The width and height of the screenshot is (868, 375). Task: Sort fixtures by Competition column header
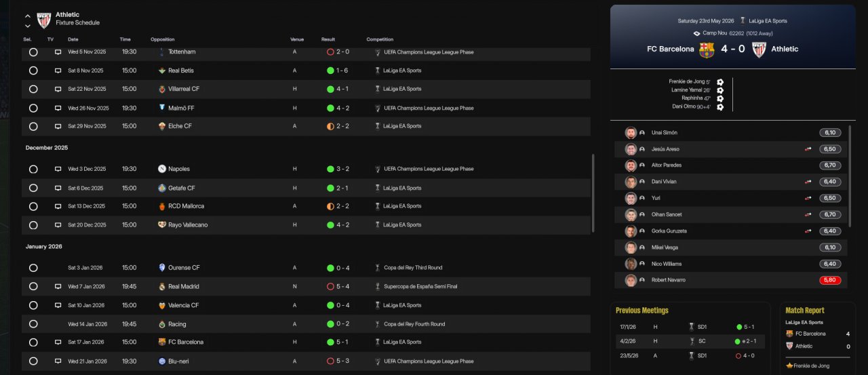coord(380,39)
